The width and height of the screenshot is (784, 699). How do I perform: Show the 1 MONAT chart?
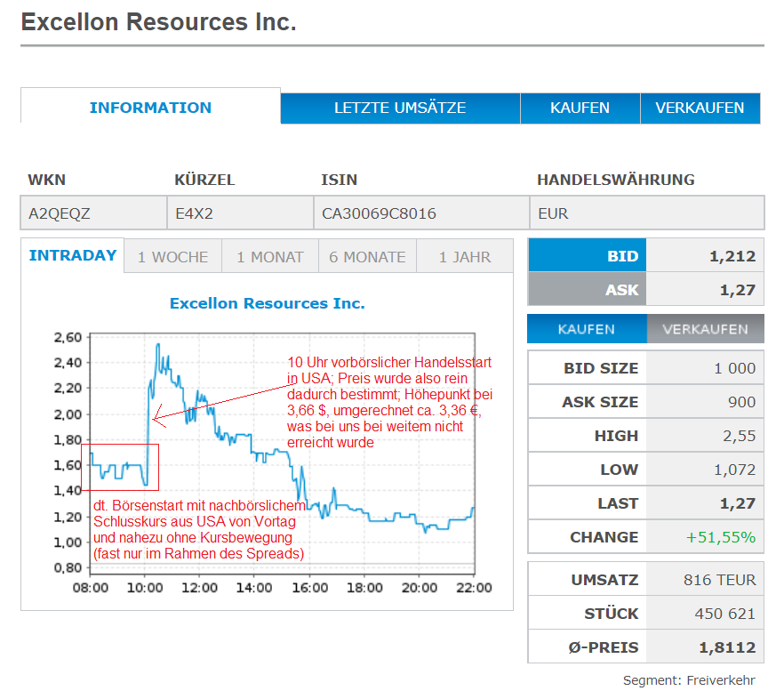269,257
